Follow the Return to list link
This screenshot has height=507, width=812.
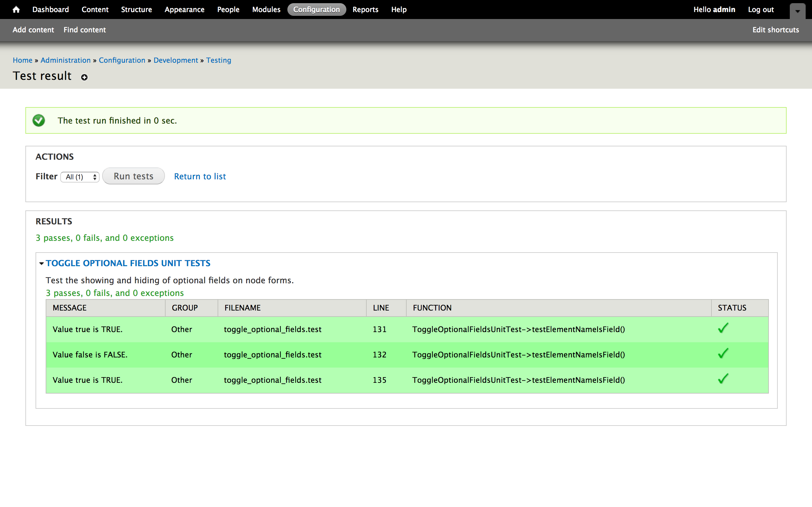pos(200,176)
